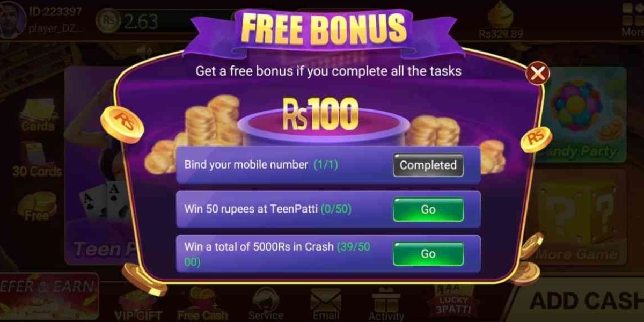Screen dimensions: 644x322
Task: Open the Email envelope icon
Action: [326, 305]
